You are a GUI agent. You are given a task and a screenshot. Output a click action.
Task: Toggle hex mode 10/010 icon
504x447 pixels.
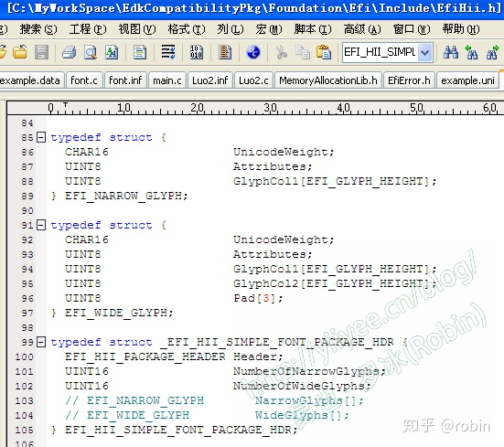197,52
